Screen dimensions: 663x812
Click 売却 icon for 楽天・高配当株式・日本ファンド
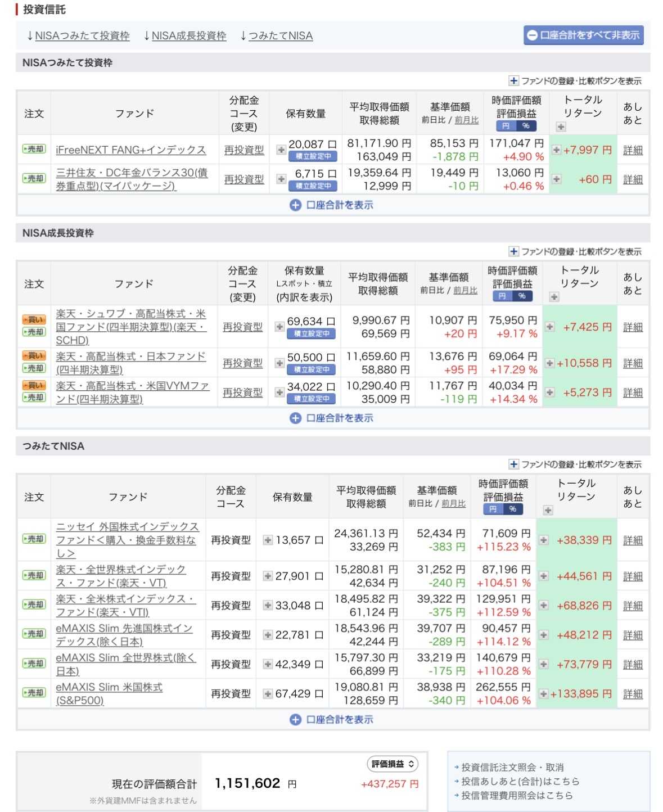(34, 368)
